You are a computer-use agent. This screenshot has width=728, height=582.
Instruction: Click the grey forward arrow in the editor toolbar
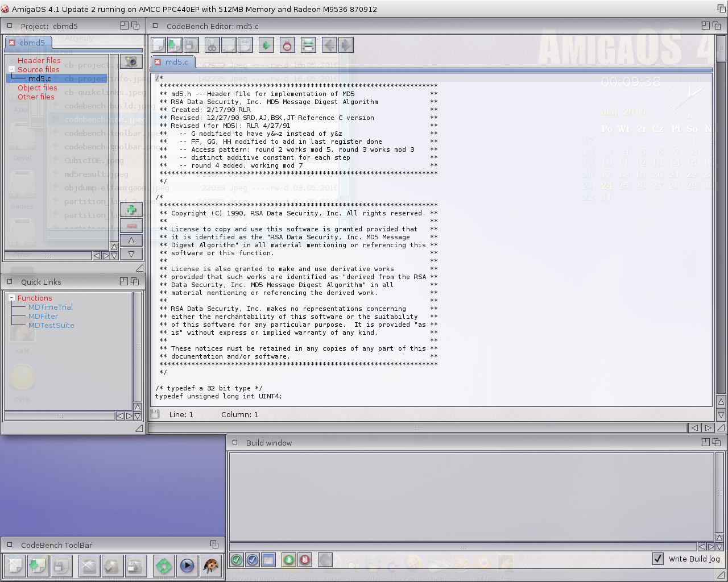[345, 45]
